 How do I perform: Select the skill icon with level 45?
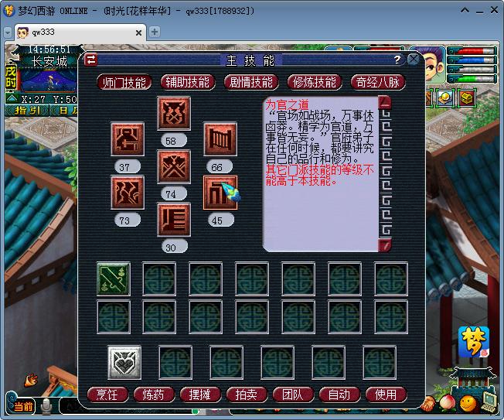click(x=220, y=193)
